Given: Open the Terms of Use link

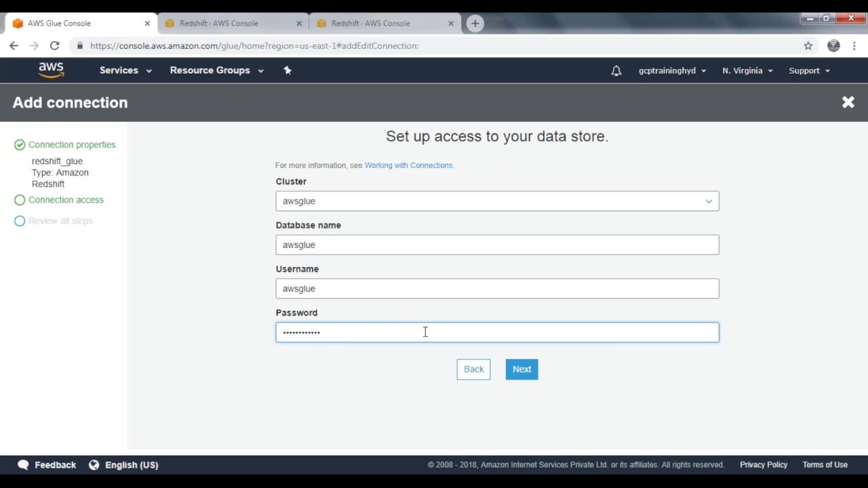Looking at the screenshot, I should click(x=825, y=465).
